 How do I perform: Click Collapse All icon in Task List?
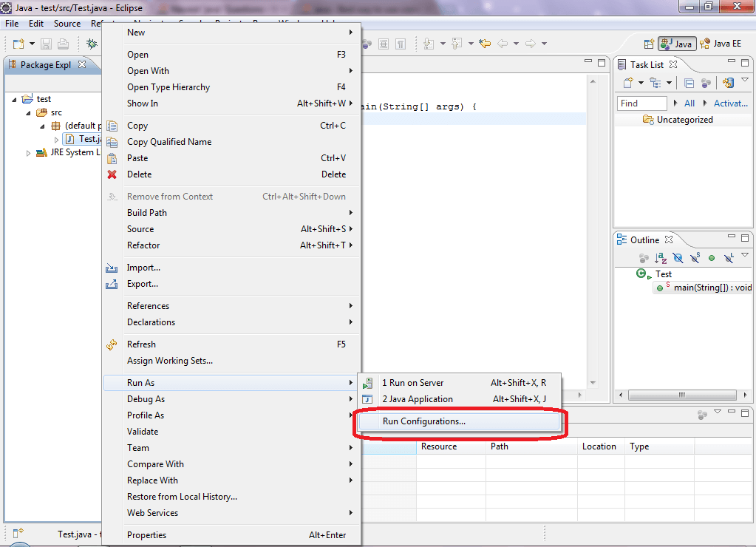pos(689,83)
